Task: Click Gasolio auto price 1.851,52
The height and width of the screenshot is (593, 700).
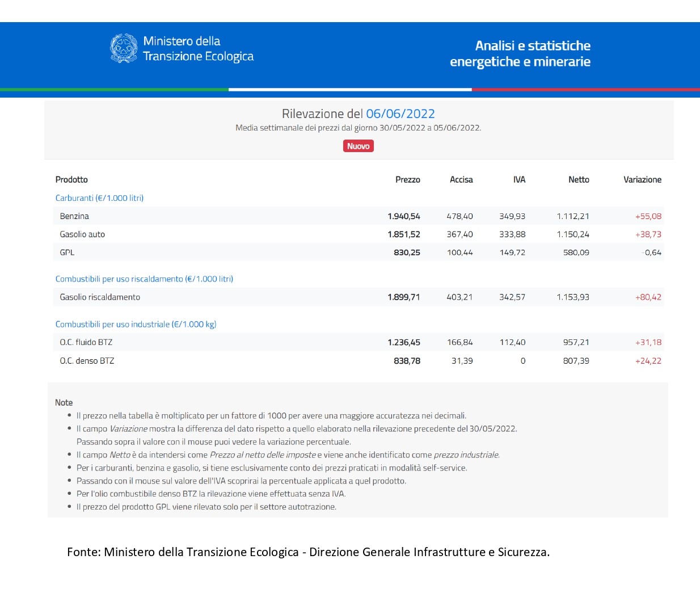Action: tap(404, 234)
